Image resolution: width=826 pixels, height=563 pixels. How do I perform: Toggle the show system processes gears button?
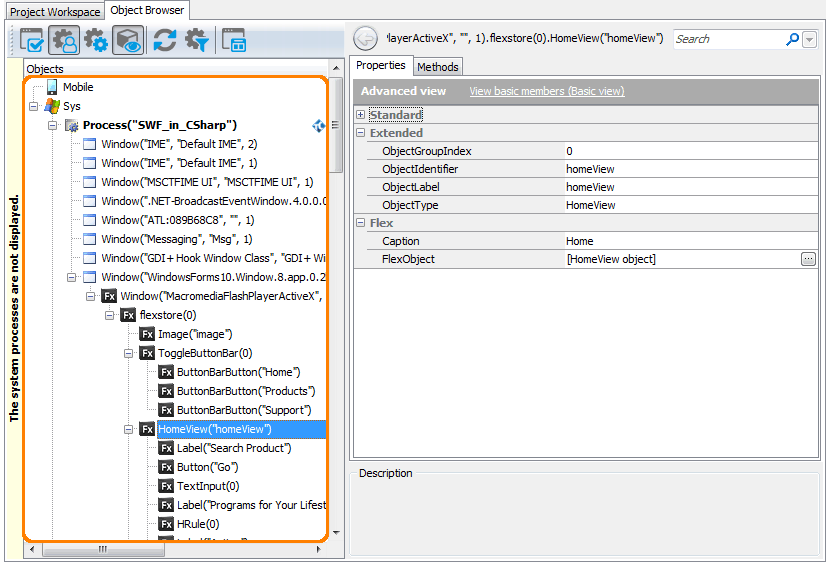[96, 40]
